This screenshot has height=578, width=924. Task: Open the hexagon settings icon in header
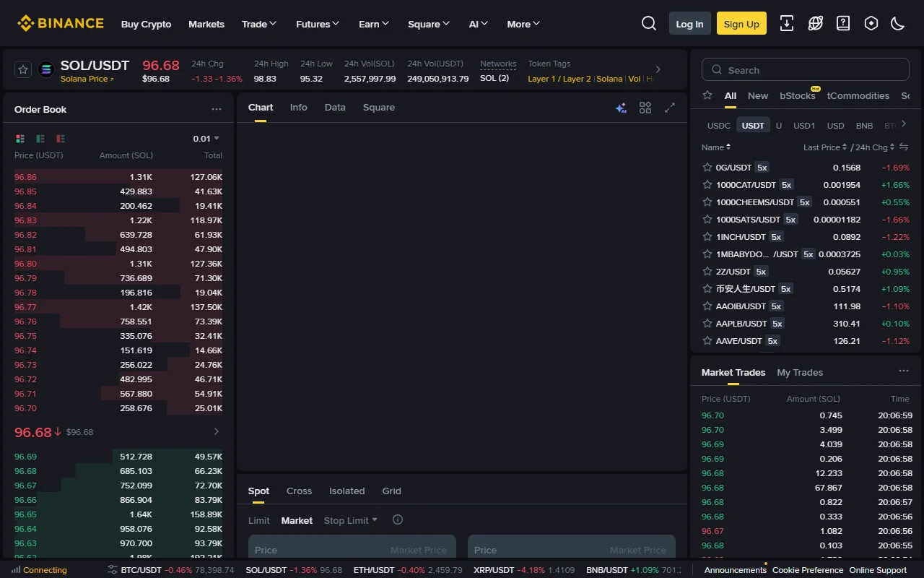pyautogui.click(x=871, y=24)
